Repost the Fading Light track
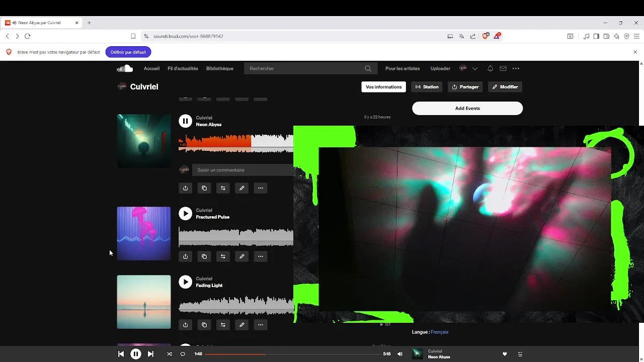This screenshot has height=362, width=644. point(223,325)
